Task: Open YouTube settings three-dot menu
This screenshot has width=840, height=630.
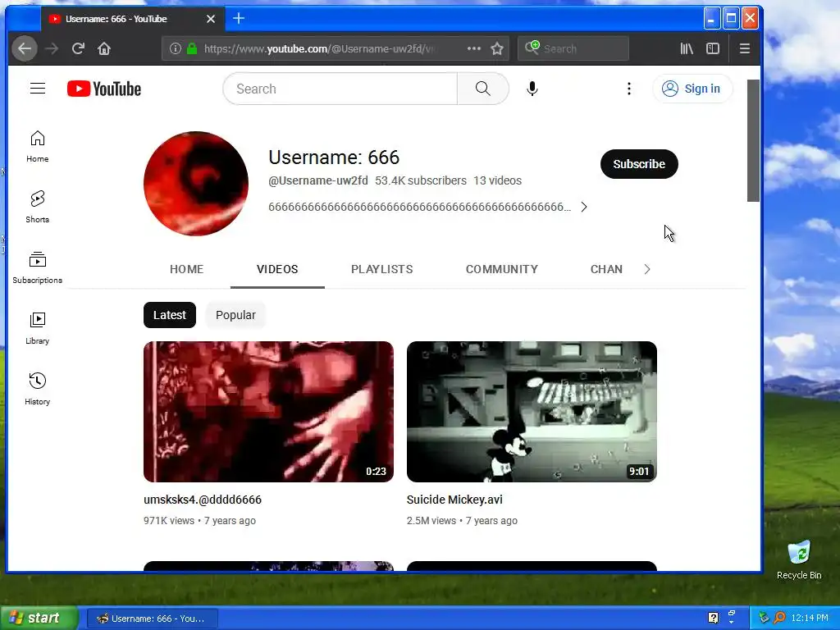Action: 629,89
